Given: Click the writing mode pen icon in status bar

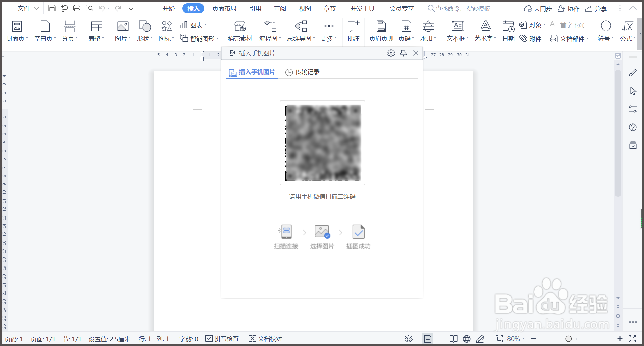Looking at the screenshot, I should [480, 339].
